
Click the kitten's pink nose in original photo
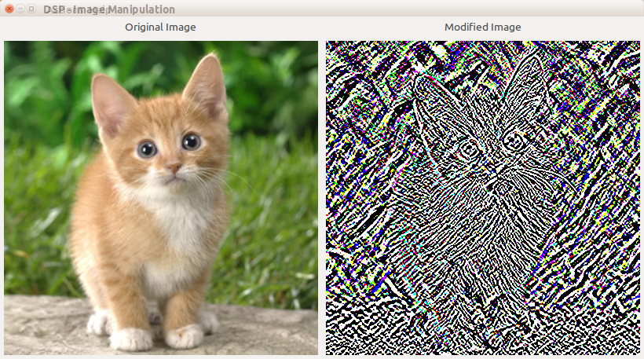pos(174,167)
